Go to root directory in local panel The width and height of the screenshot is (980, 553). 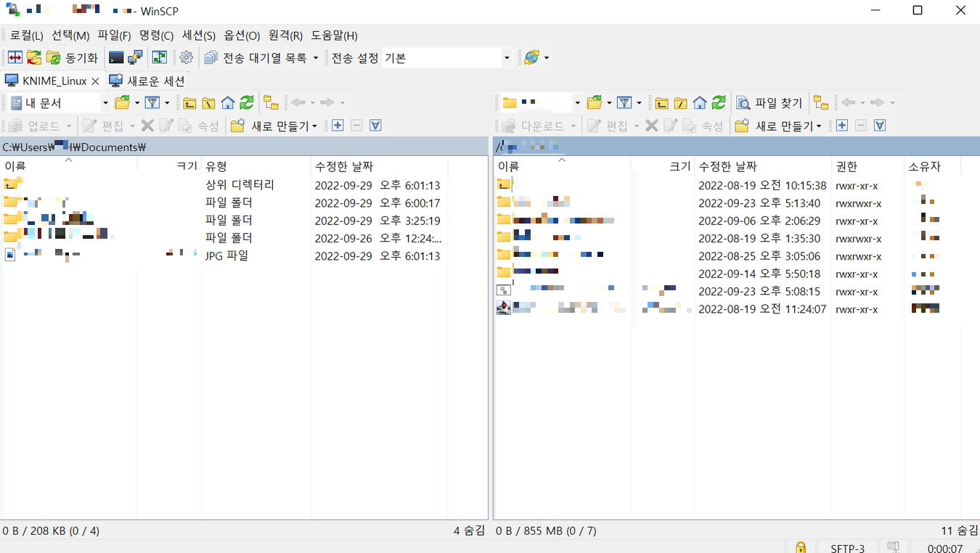click(208, 103)
